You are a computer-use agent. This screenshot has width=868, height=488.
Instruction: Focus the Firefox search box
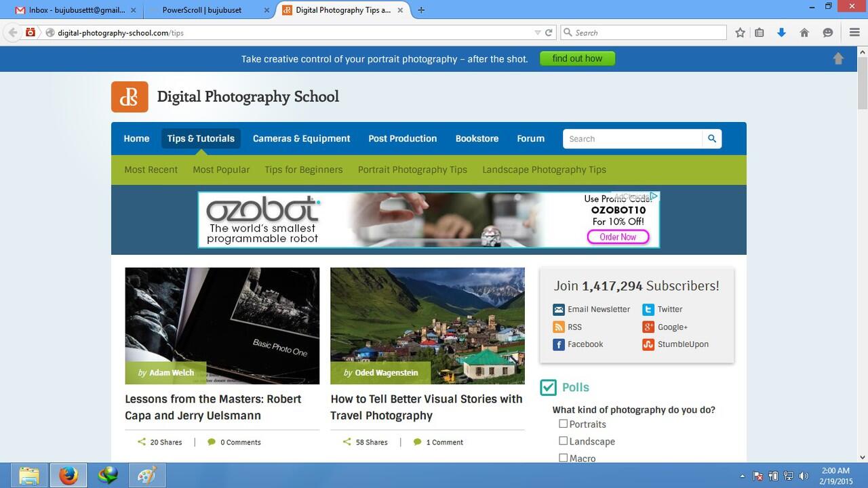point(643,33)
